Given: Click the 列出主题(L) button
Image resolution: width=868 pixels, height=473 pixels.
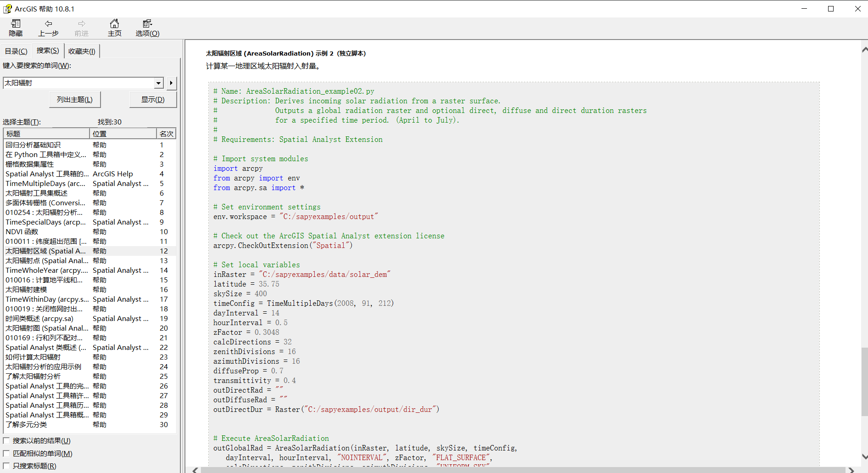Looking at the screenshot, I should (x=75, y=100).
